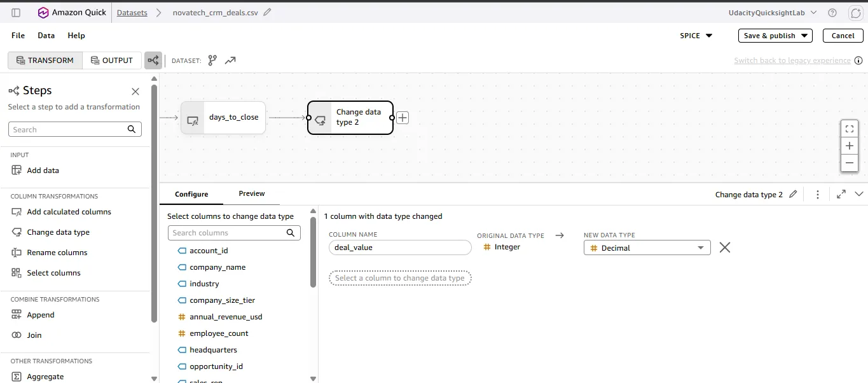Open the SPICE query mode dropdown
The image size is (868, 383).
tap(696, 36)
